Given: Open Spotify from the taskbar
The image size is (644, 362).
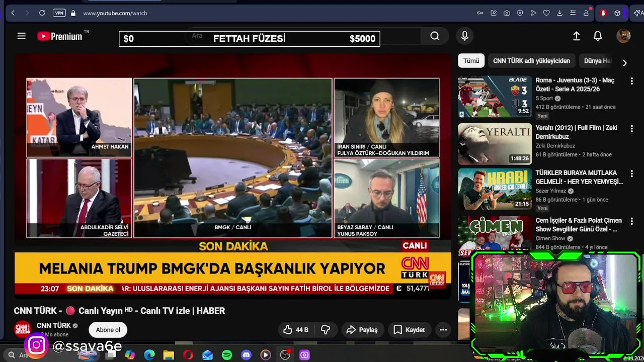Looking at the screenshot, I should [227, 355].
